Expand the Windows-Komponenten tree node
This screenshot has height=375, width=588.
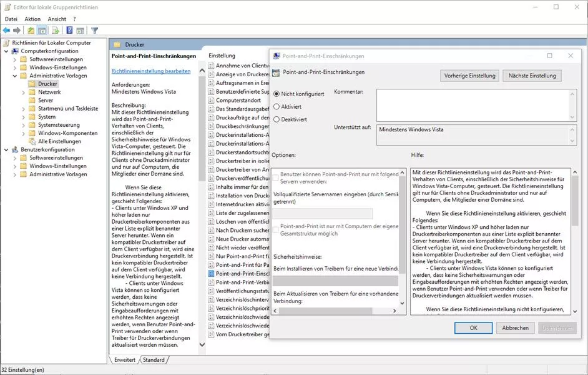[x=23, y=133]
